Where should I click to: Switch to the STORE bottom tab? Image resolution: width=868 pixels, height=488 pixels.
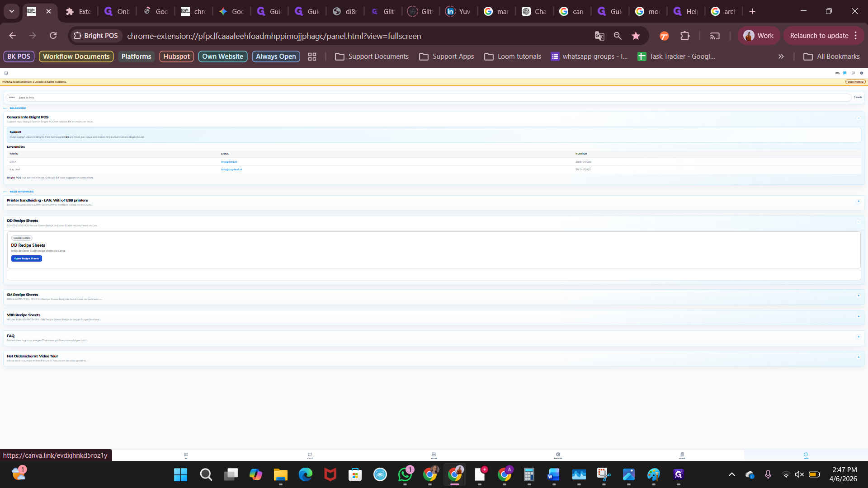[434, 455]
